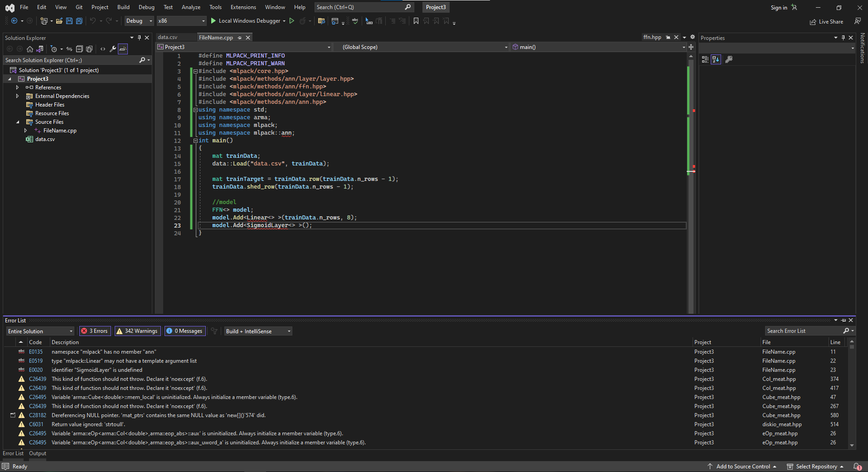The width and height of the screenshot is (868, 472).
Task: Click the Solution Explorer Home icon
Action: click(x=30, y=49)
